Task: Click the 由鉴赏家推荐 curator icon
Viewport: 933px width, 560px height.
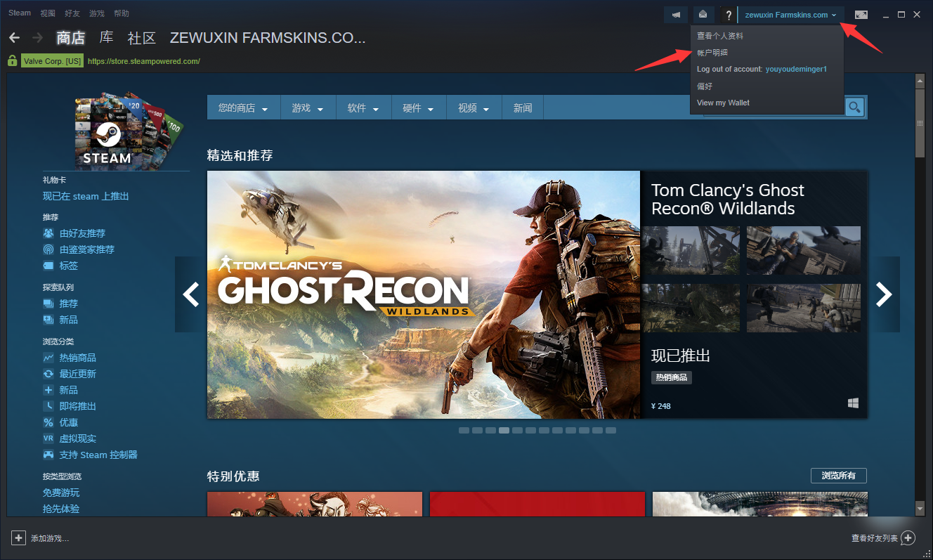Action: (x=48, y=249)
